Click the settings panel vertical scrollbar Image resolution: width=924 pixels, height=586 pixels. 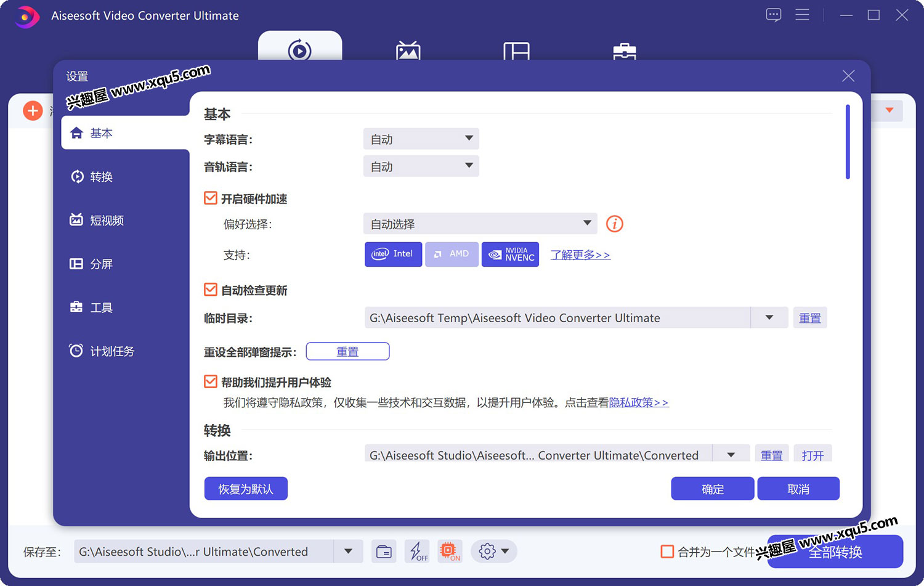tap(848, 142)
